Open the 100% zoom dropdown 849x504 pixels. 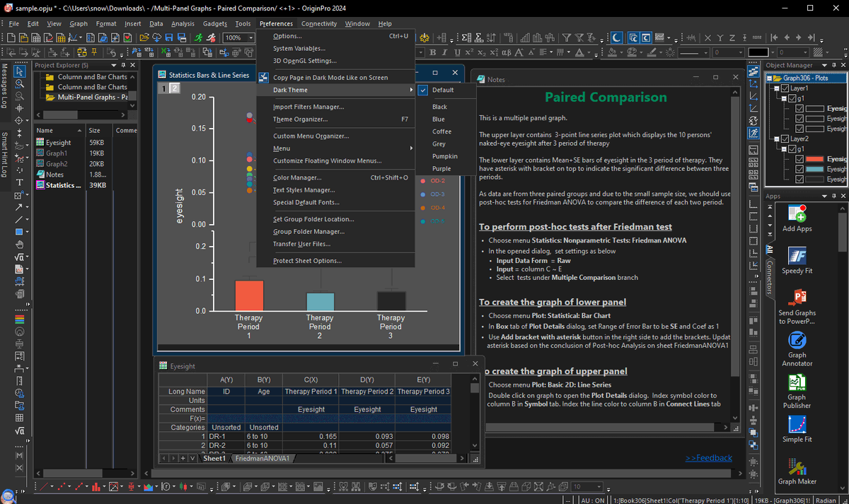[x=250, y=37]
